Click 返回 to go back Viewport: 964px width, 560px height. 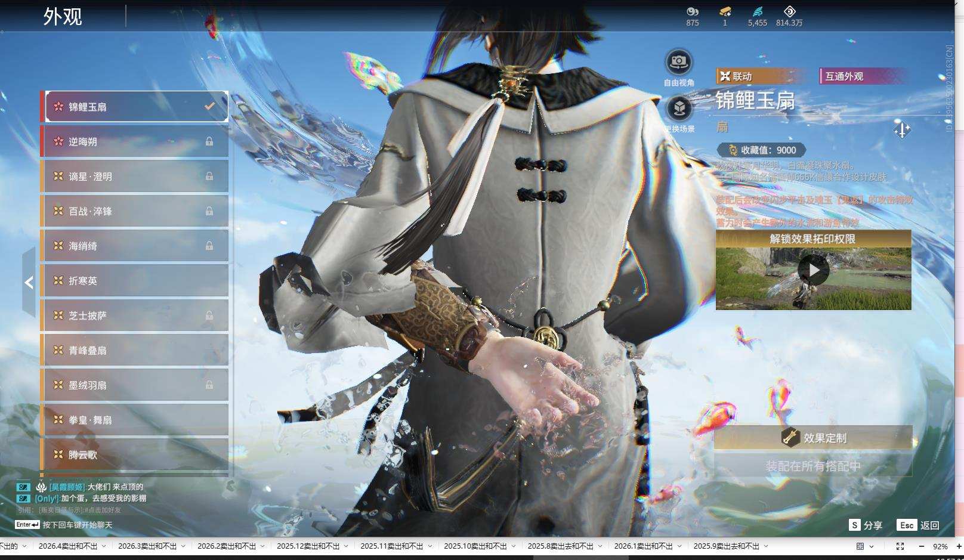[930, 525]
